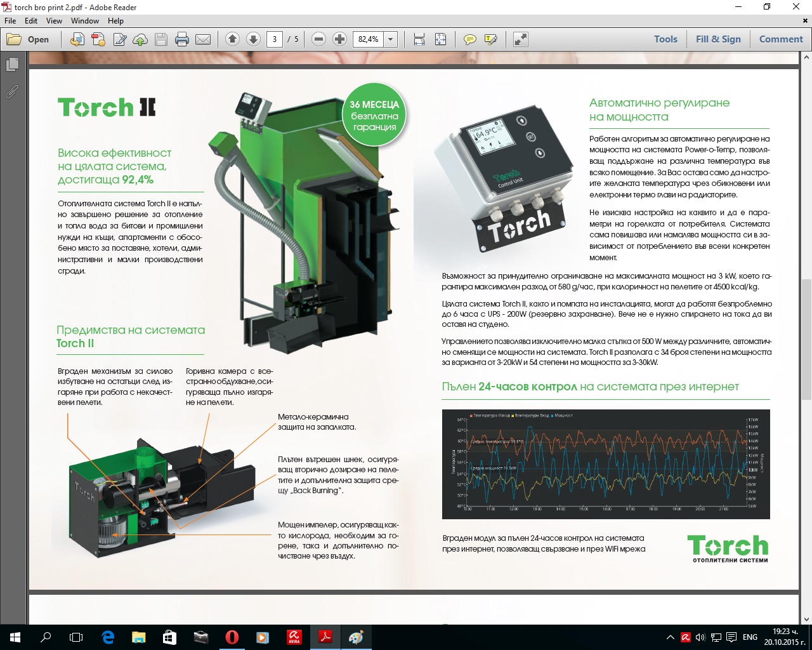Viewport: 812px width, 650px height.
Task: Show hidden system tray icons
Action: click(670, 637)
